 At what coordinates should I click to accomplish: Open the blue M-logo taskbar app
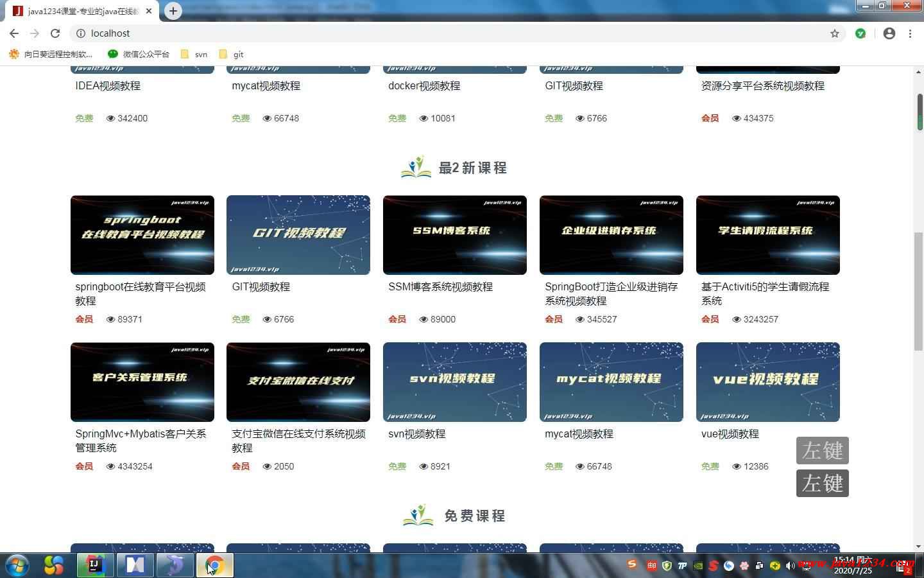135,565
